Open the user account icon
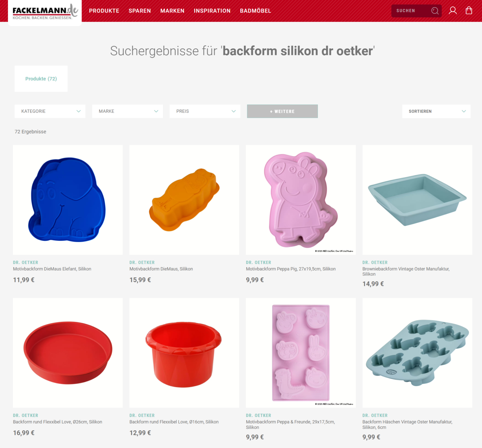The height and width of the screenshot is (448, 482). (453, 11)
